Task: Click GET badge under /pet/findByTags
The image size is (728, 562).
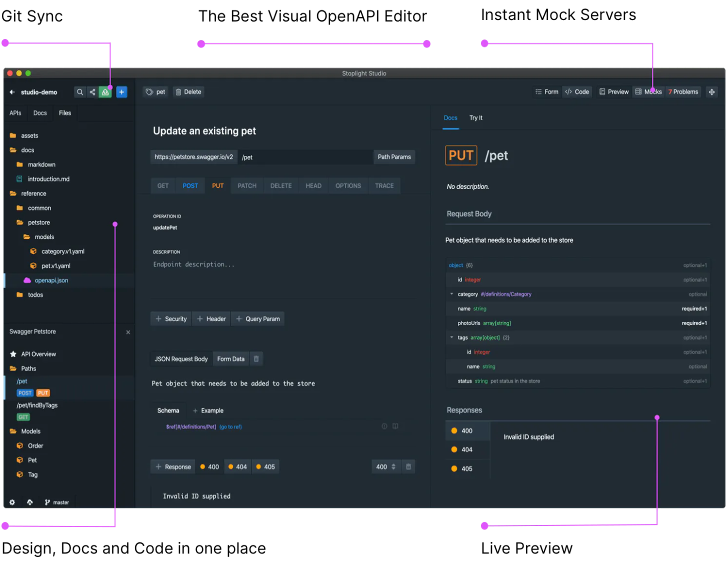Action: (x=23, y=417)
